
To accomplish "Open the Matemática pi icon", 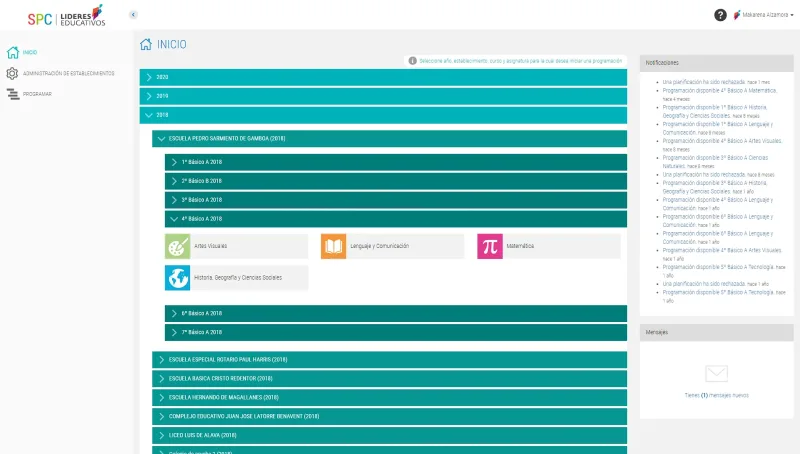I will point(490,246).
